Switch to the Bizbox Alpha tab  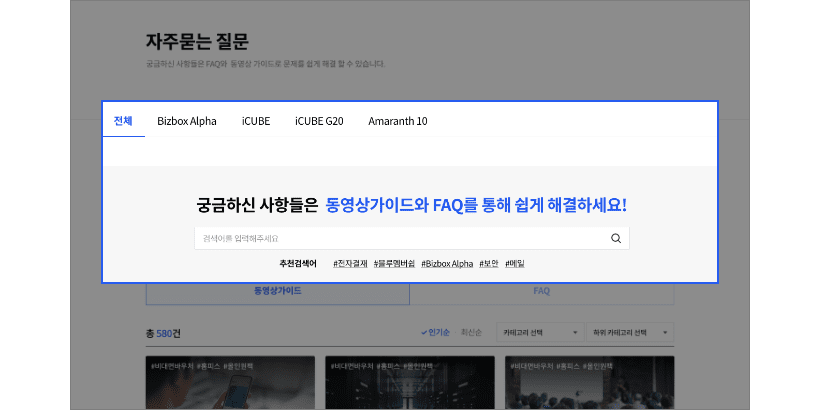187,121
